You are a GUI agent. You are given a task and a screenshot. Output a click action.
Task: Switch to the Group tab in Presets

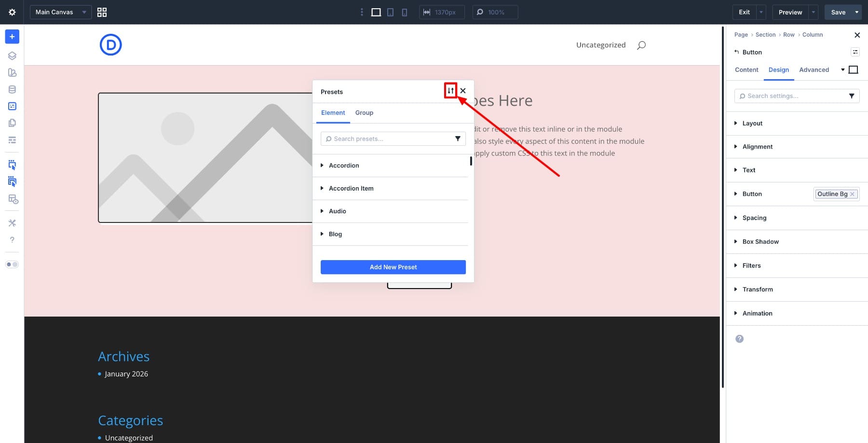click(364, 113)
